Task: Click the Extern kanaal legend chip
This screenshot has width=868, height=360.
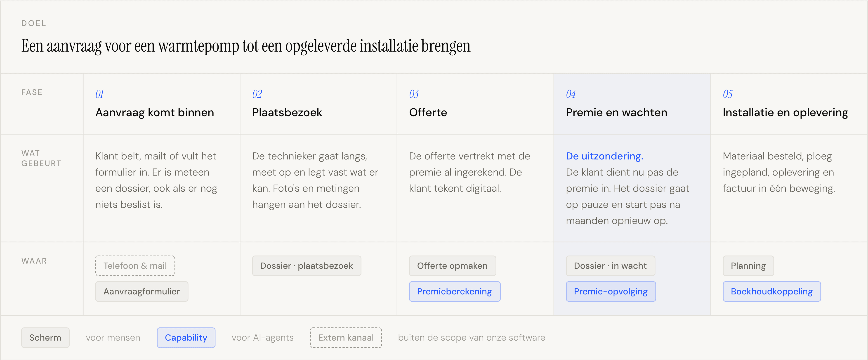Action: (x=346, y=337)
